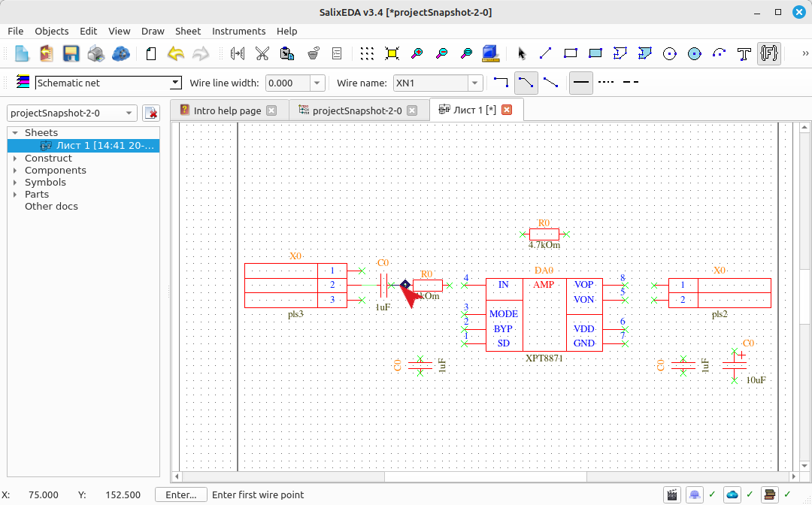Image resolution: width=812 pixels, height=505 pixels.
Task: Close the project using the red X icon
Action: point(150,113)
